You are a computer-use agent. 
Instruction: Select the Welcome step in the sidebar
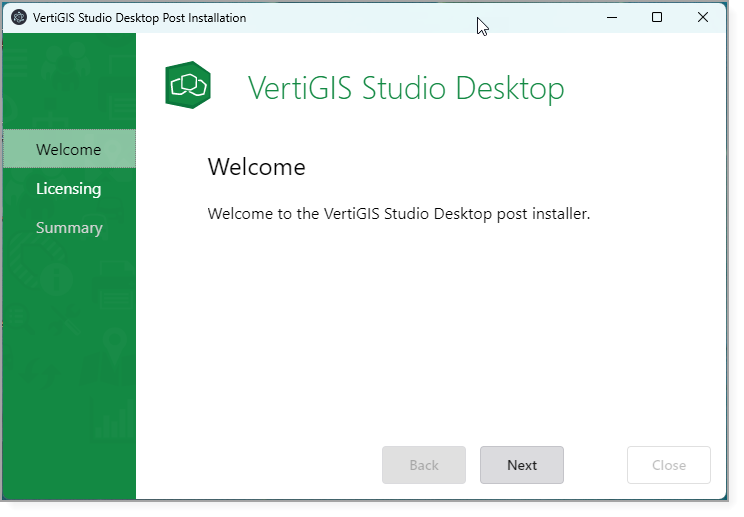68,150
